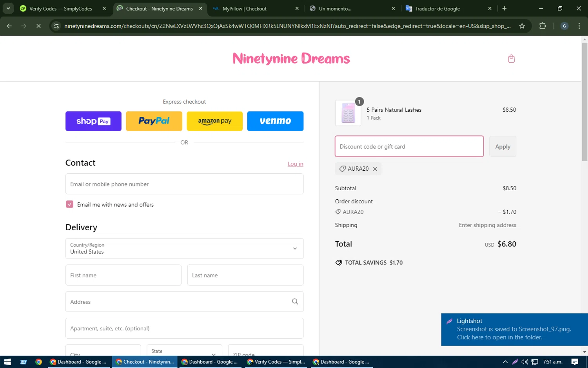The height and width of the screenshot is (368, 588).
Task: Pay with PayPal button
Action: click(154, 121)
